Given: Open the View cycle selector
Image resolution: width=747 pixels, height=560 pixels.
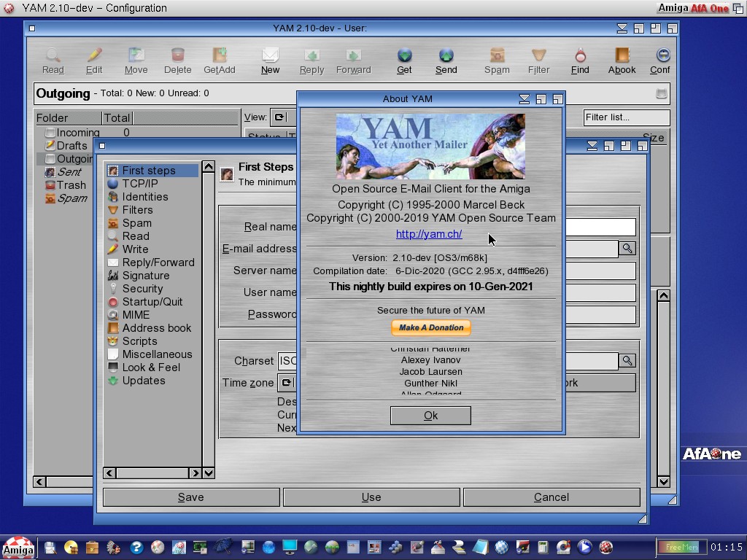Looking at the screenshot, I should point(279,117).
